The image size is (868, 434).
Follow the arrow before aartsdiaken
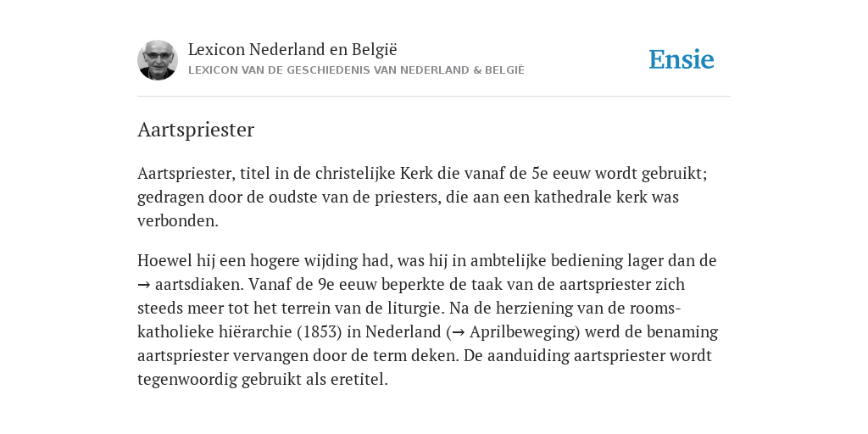tap(143, 285)
